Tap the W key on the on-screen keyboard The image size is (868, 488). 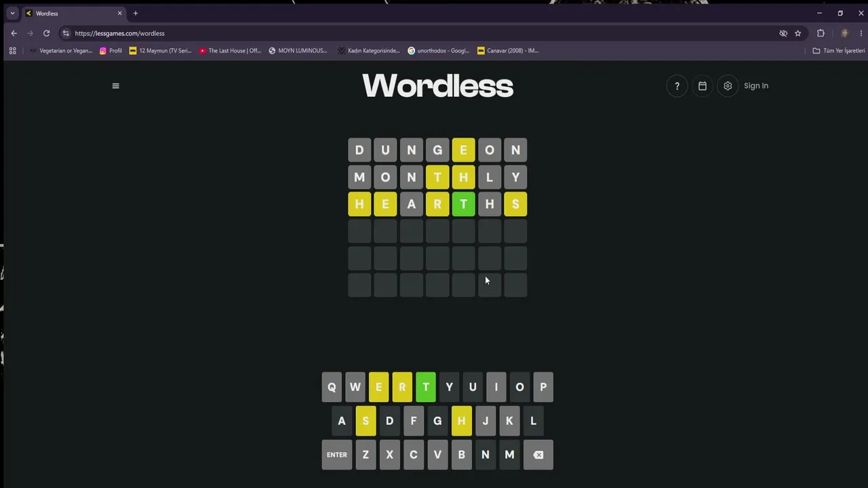pos(355,387)
